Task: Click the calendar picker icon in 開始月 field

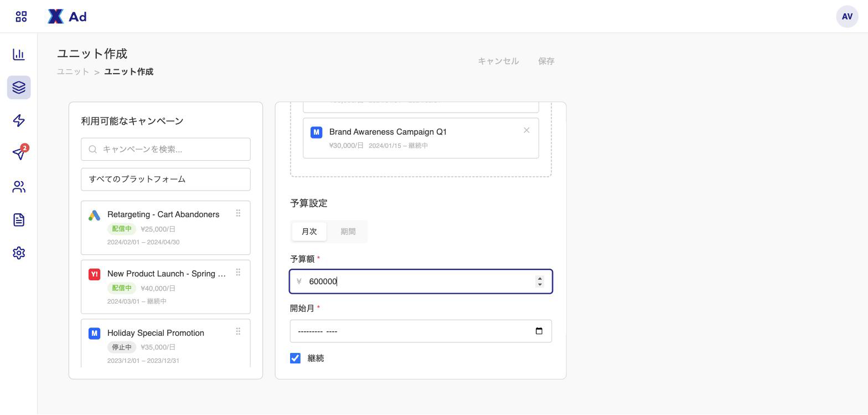Action: tap(539, 331)
